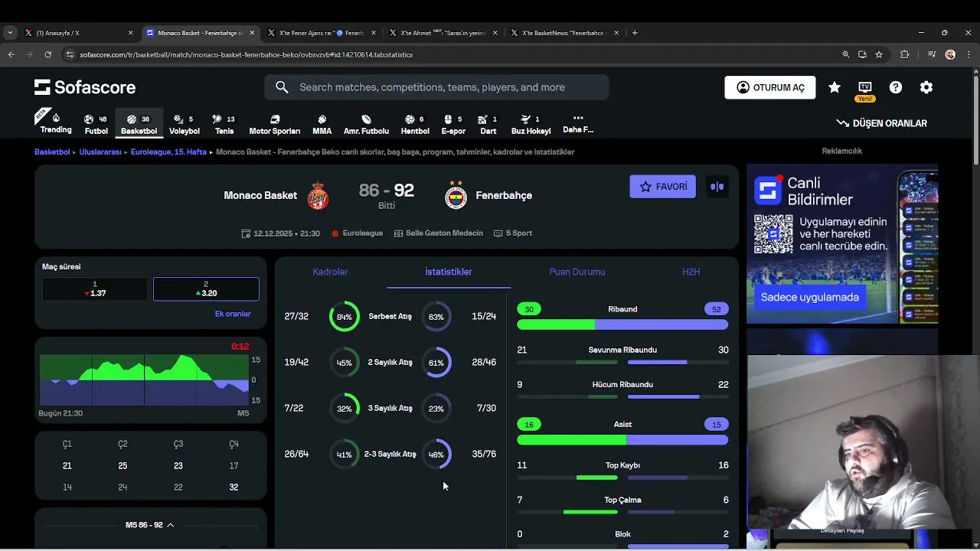The height and width of the screenshot is (551, 980).
Task: Open X'te BasketNews browser tab
Action: coord(565,33)
